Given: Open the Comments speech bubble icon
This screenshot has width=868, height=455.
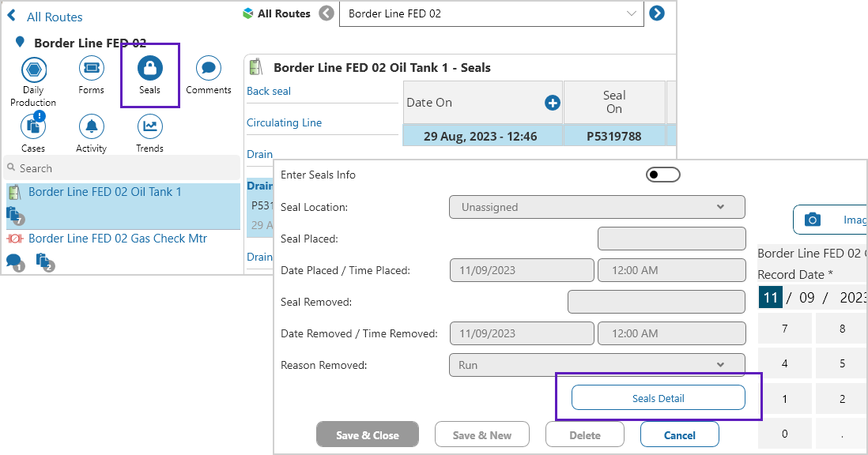Looking at the screenshot, I should [209, 69].
